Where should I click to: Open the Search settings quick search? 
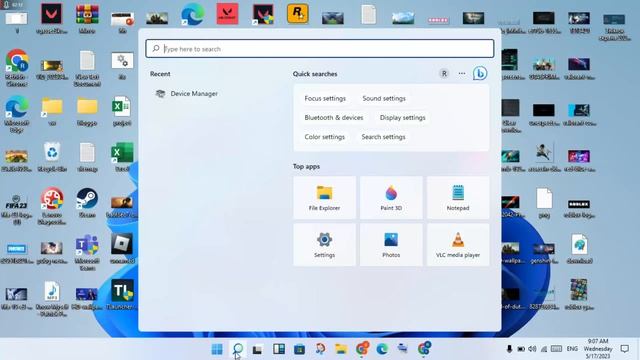pos(383,137)
